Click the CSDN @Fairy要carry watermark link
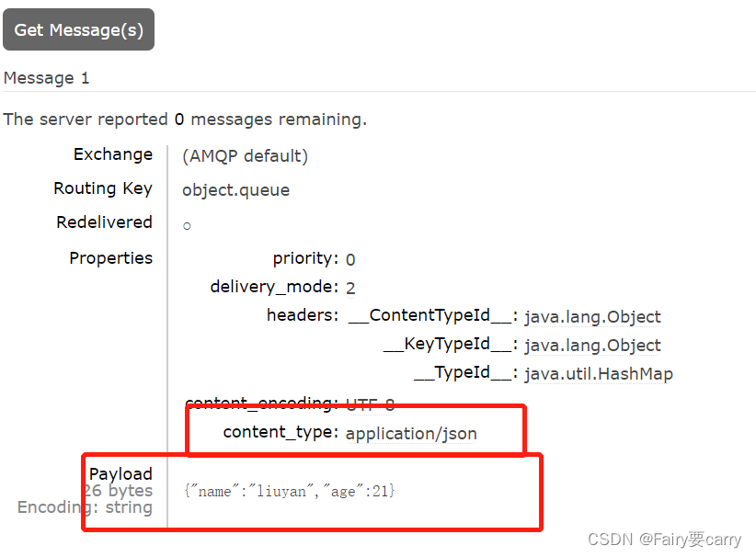The image size is (756, 557). click(x=665, y=540)
